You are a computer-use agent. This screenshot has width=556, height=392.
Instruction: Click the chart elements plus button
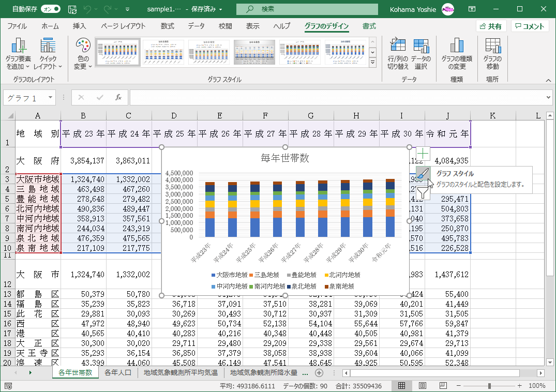[423, 154]
